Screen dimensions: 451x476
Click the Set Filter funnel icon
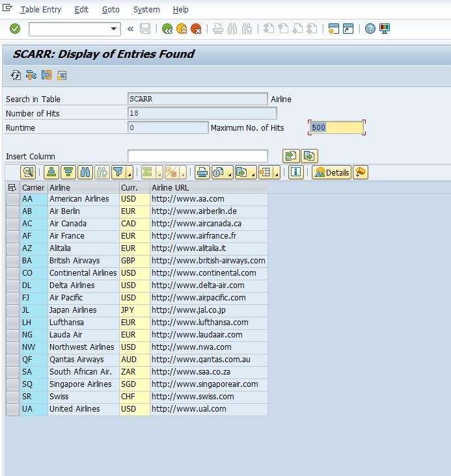(118, 172)
